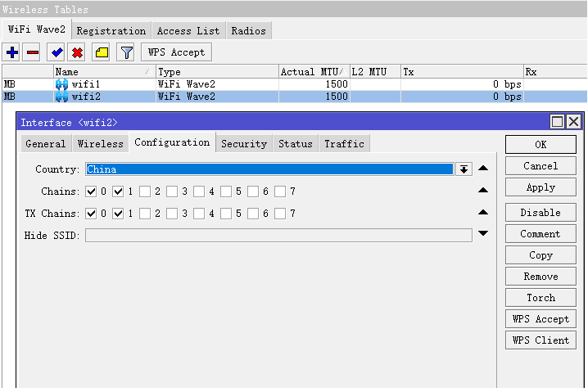Enable Chains checkbox 2

145,191
